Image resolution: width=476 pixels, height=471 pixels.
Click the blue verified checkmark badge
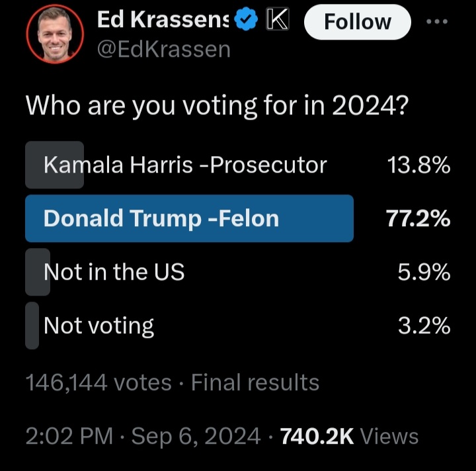247,19
